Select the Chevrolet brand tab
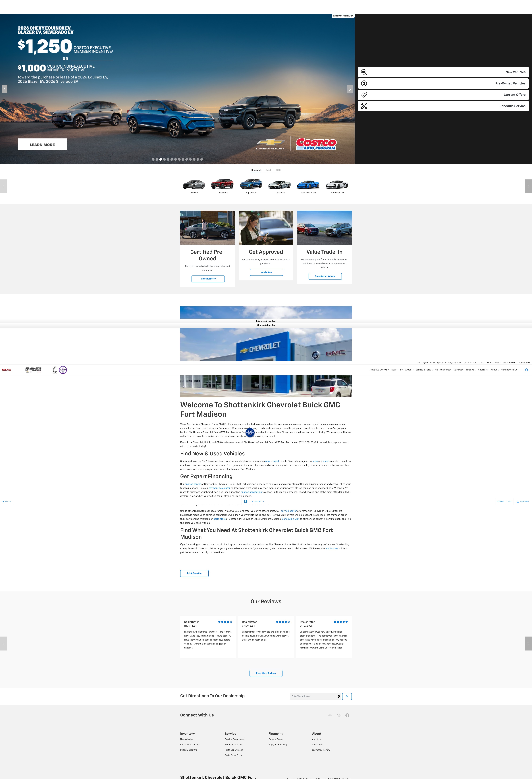The image size is (532, 779). [256, 170]
